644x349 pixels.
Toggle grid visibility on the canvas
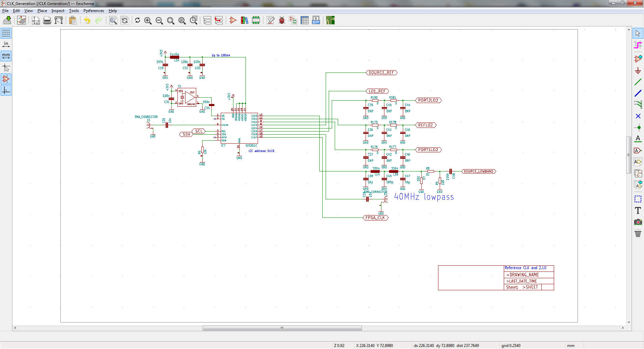6,33
